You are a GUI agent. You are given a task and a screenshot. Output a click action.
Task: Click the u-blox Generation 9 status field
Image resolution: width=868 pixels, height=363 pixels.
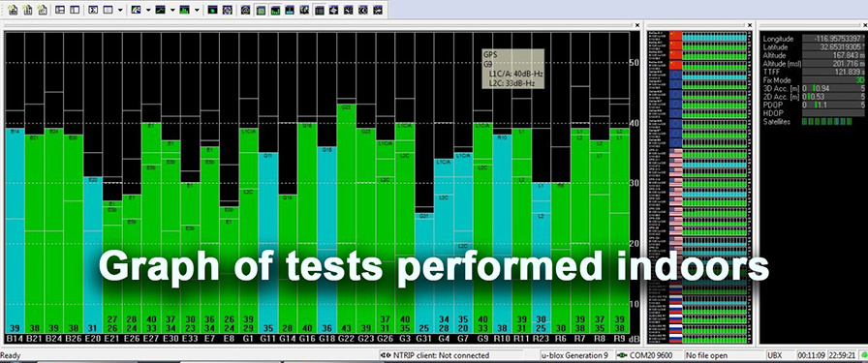tap(576, 355)
